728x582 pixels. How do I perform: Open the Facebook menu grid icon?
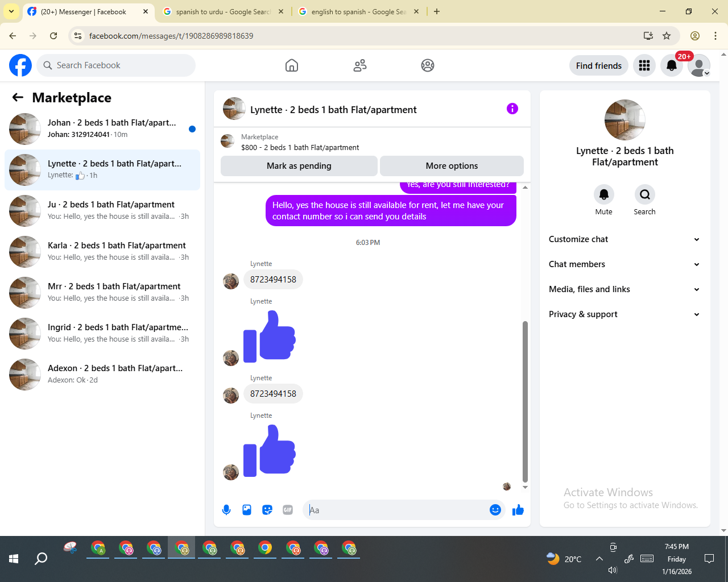644,65
